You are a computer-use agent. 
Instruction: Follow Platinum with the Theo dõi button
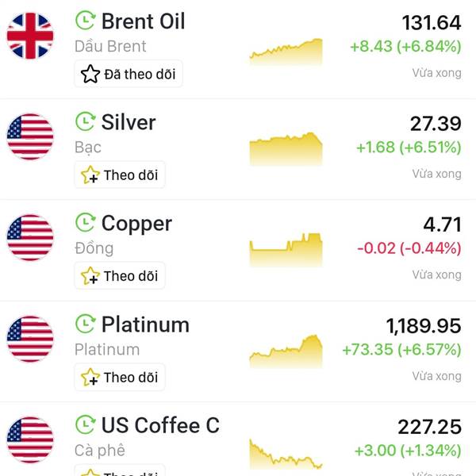[x=120, y=377]
